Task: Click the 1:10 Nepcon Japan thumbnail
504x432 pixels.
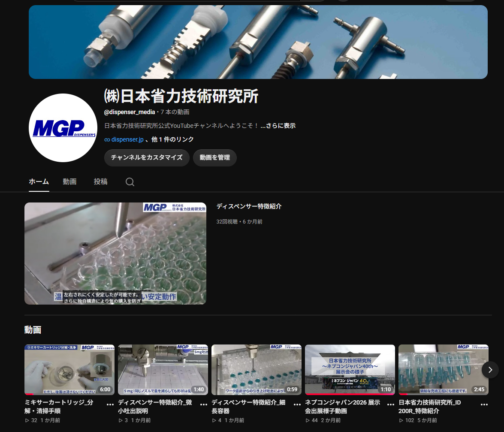Action: [350, 370]
